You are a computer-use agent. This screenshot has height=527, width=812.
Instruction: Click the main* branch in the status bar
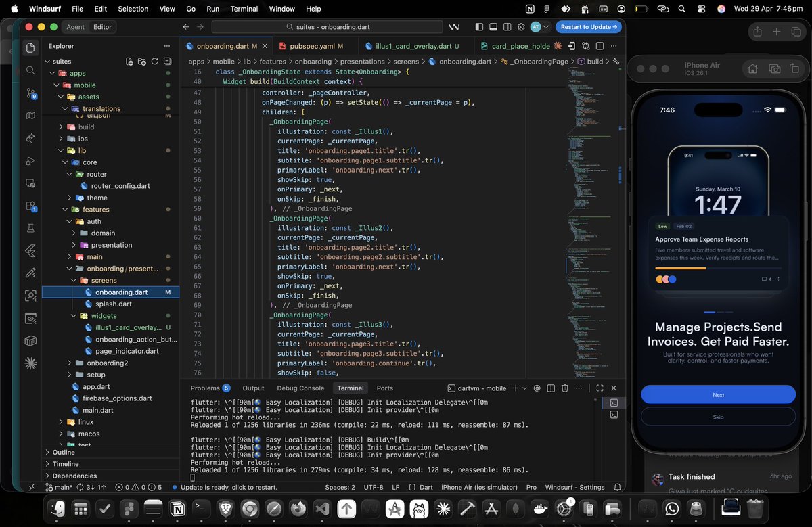click(x=59, y=487)
